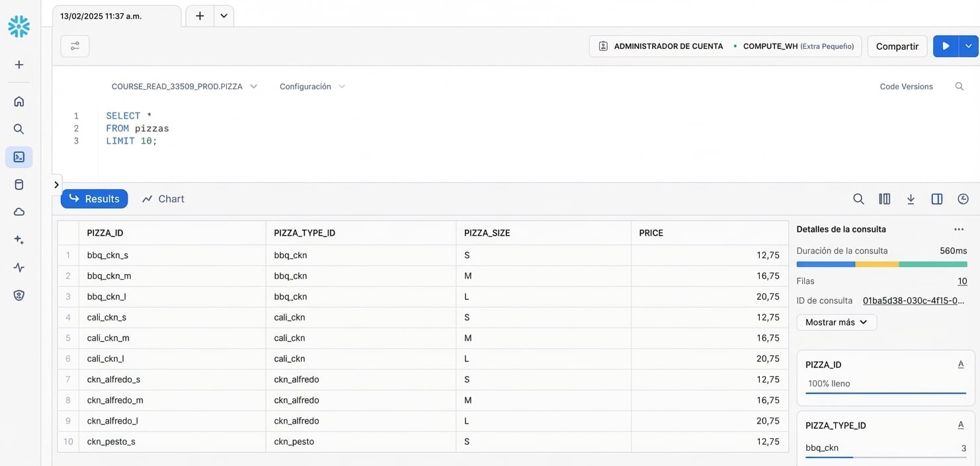Search within the code editor
The width and height of the screenshot is (980, 466).
click(x=959, y=87)
